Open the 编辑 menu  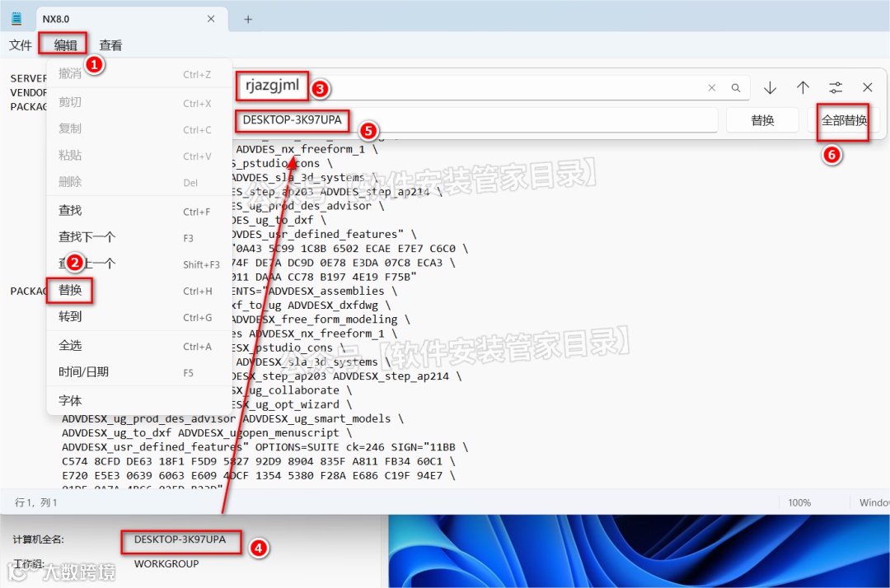tap(65, 45)
